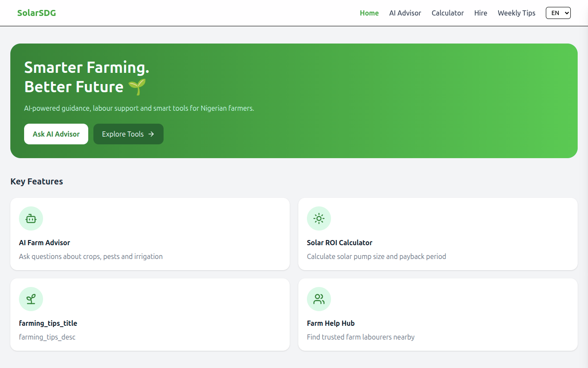588x368 pixels.
Task: Open the Farm Help Hub card title
Action: pyautogui.click(x=331, y=323)
